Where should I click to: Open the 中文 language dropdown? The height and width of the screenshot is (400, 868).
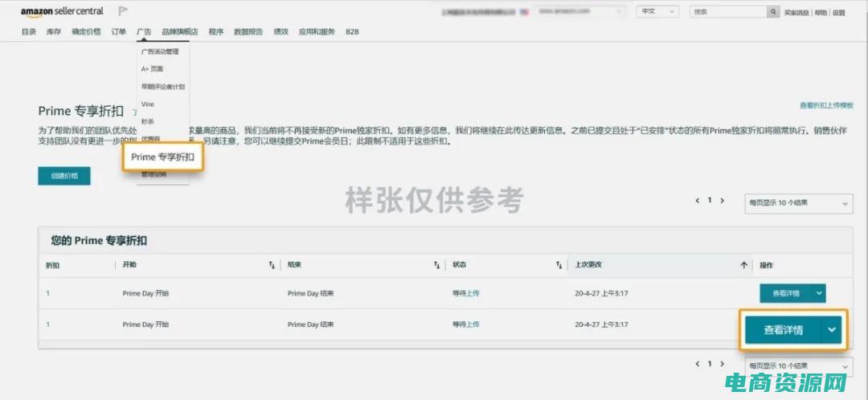657,11
